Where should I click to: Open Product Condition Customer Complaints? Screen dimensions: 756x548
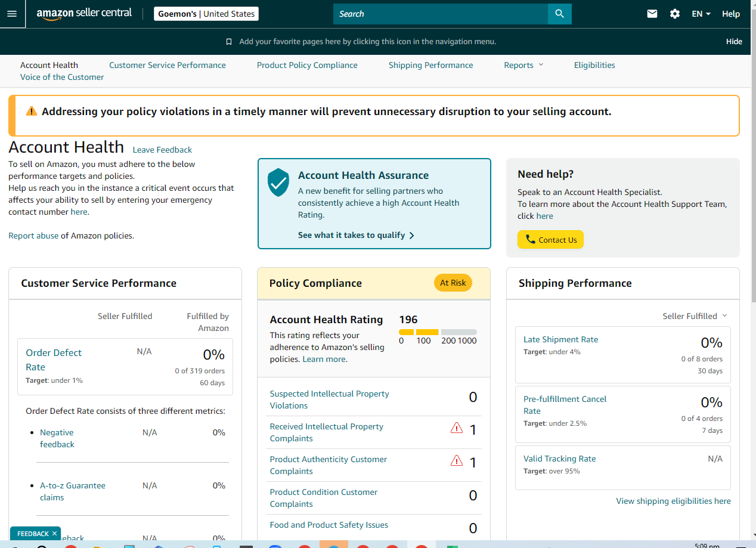click(324, 498)
